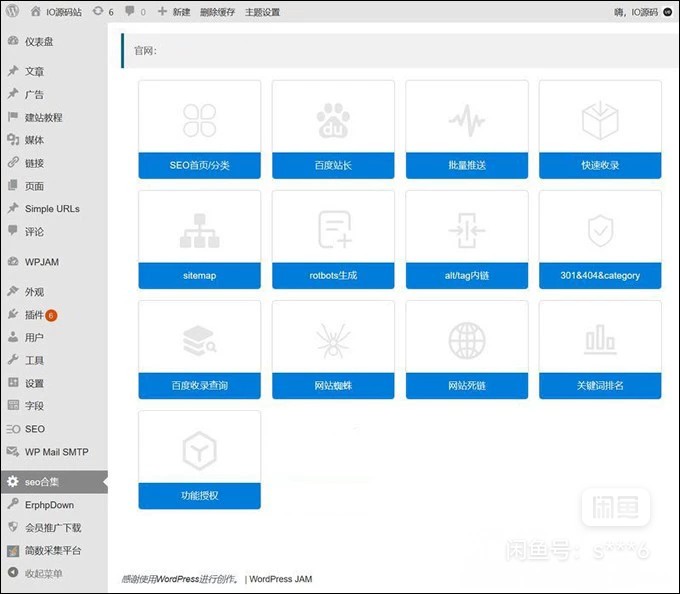This screenshot has height=594, width=680.
Task: Open 简数采集平台 in the sidebar
Action: tap(54, 551)
